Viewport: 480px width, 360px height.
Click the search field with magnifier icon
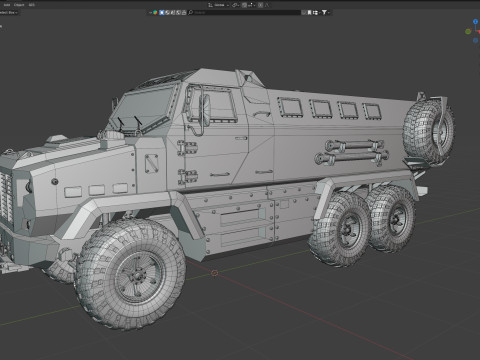point(244,13)
